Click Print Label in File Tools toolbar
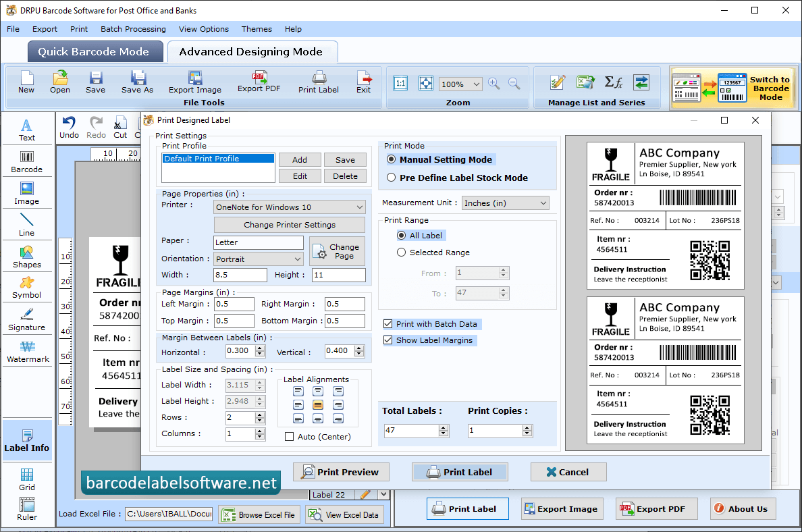This screenshot has width=802, height=532. (x=319, y=82)
